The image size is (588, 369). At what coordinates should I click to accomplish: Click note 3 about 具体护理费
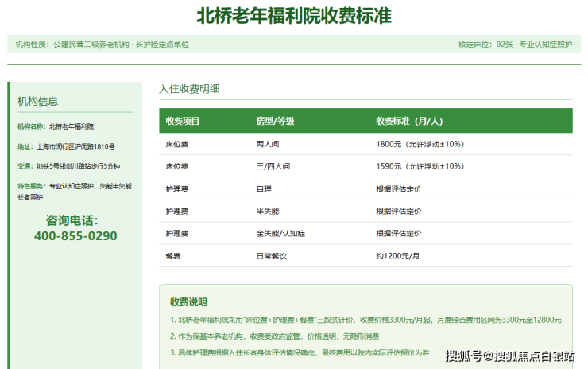(300, 352)
